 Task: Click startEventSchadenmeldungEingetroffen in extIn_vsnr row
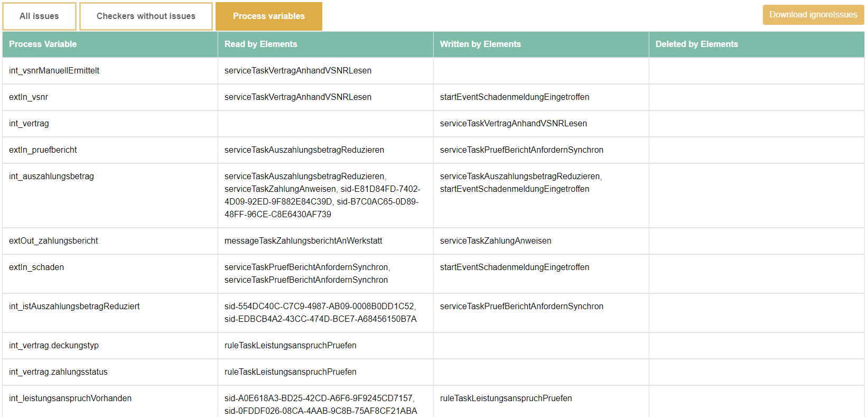coord(515,97)
